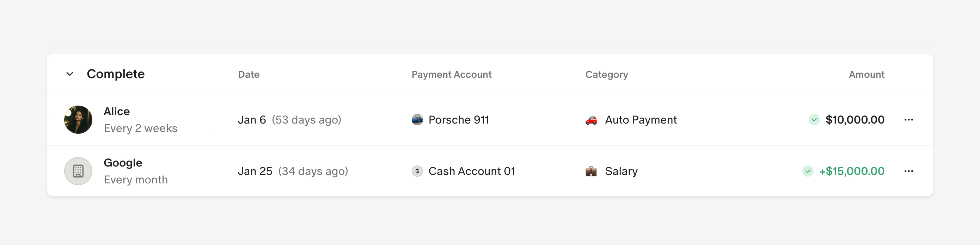Click the Cash Account 01 dollar icon

417,171
